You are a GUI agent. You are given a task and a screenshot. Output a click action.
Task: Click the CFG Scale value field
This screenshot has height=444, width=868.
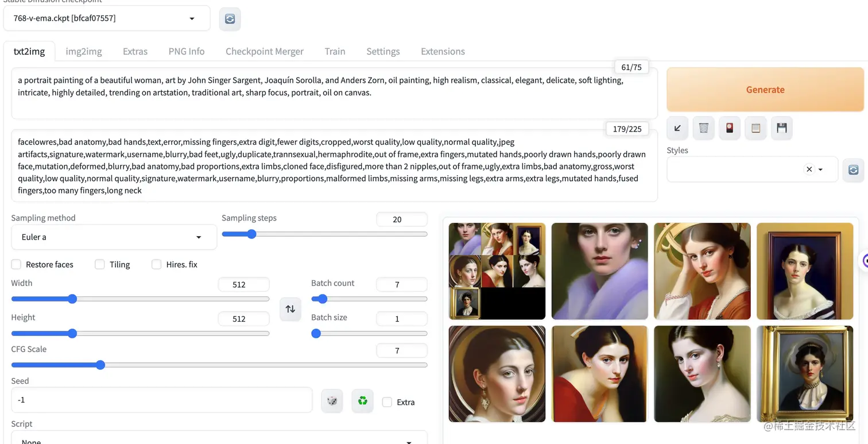[401, 350]
